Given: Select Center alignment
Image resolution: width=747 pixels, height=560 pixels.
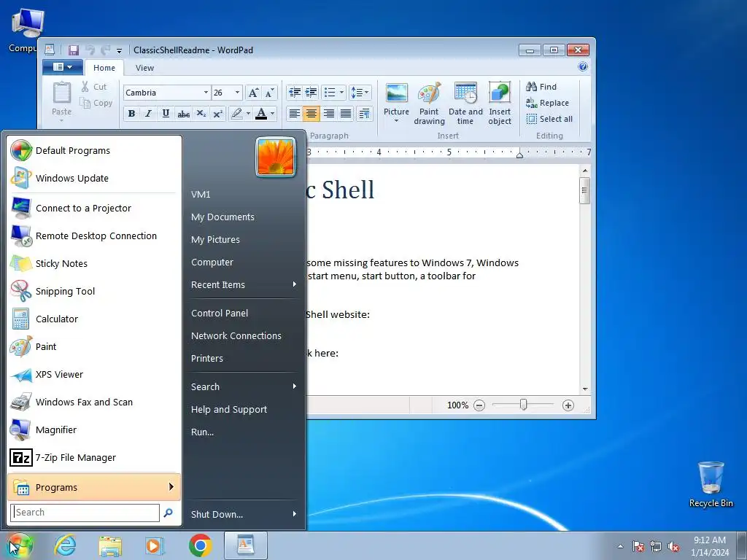Looking at the screenshot, I should point(311,113).
